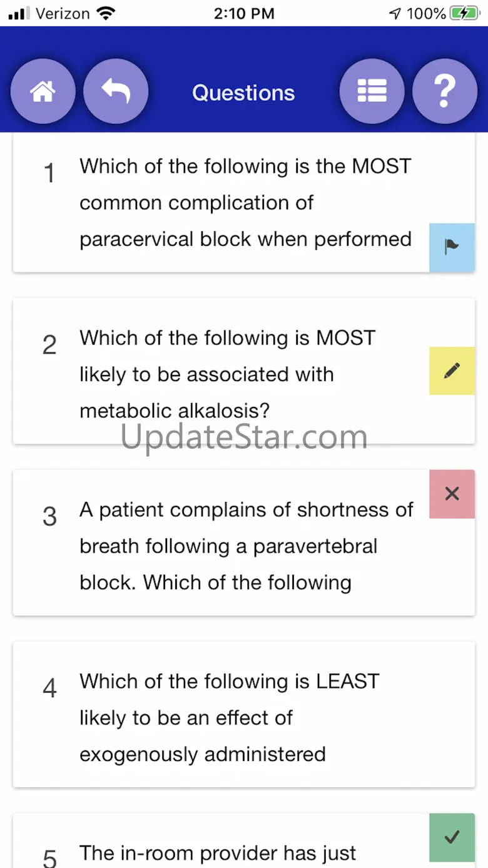The image size is (488, 868).
Task: Tap the battery indicator in status bar
Action: point(464,13)
